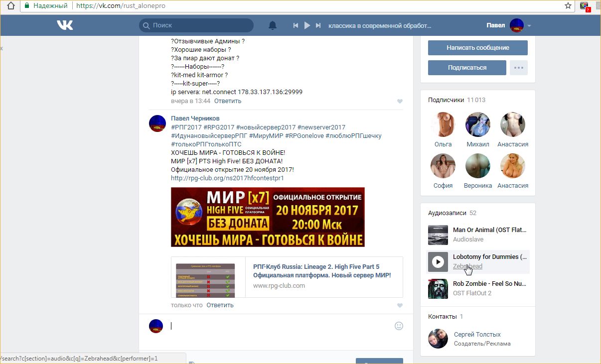Viewport: 601px width, 364px height.
Task: Play Rob Zombie - Feel So Numb track
Action: coord(438,289)
